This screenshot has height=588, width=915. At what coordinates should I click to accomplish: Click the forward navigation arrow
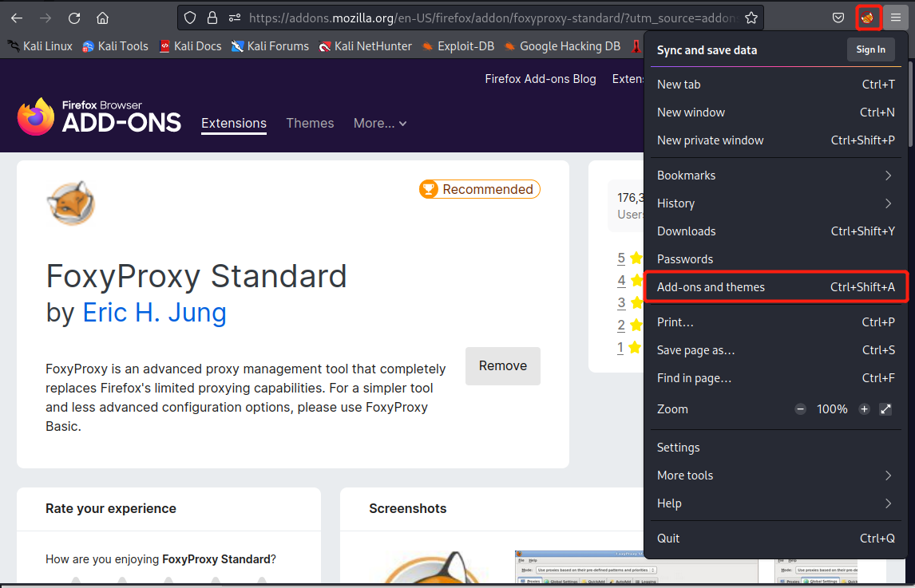[x=46, y=18]
